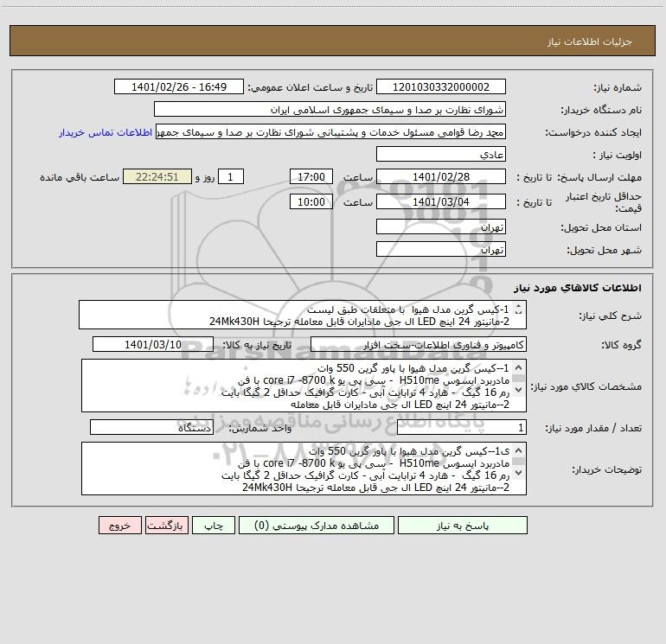Click section title 'اطلاعات کالاهای مورد نیاز'
Image resolution: width=666 pixels, height=644 pixels.
(x=578, y=288)
